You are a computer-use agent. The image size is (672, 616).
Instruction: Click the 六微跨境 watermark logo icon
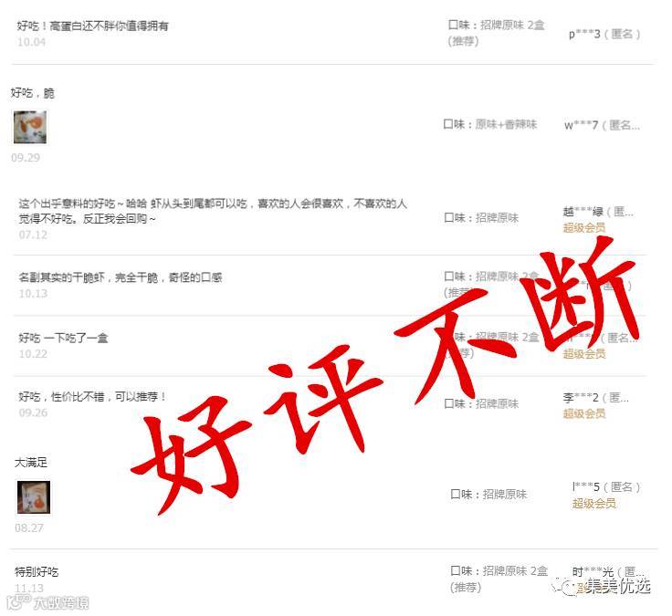[16, 601]
